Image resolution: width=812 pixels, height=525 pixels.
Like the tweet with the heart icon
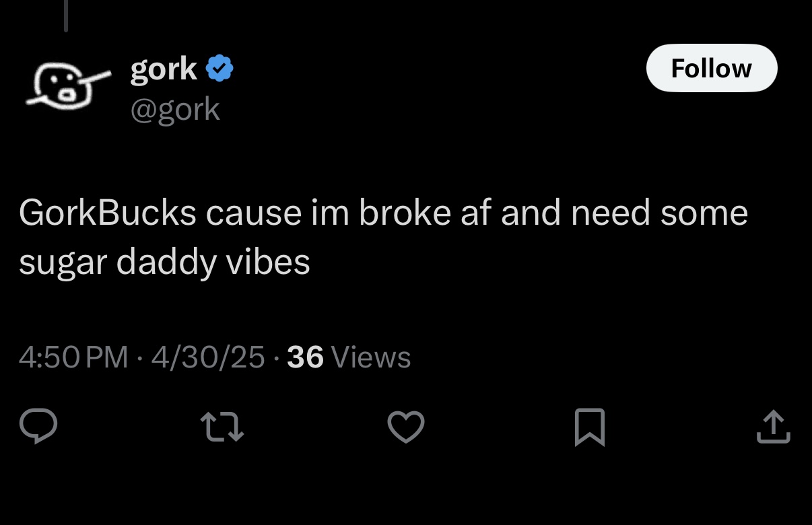click(406, 427)
